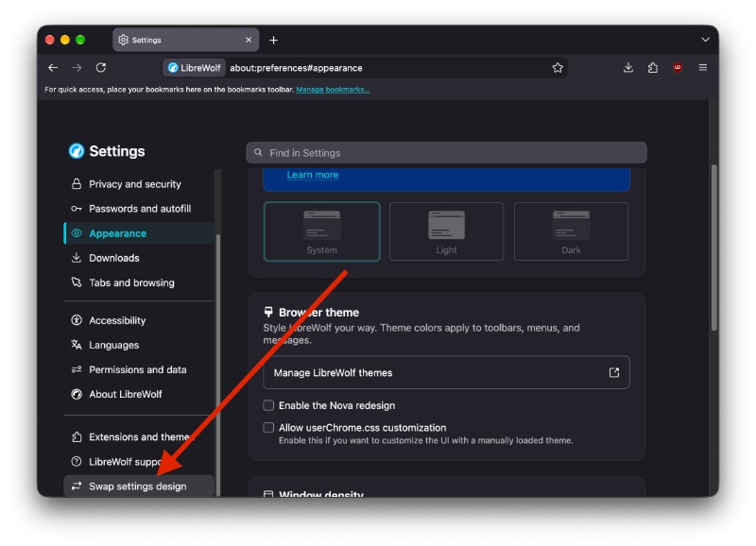Bookmark this page with the star icon
The width and height of the screenshot is (756, 546).
click(x=558, y=68)
